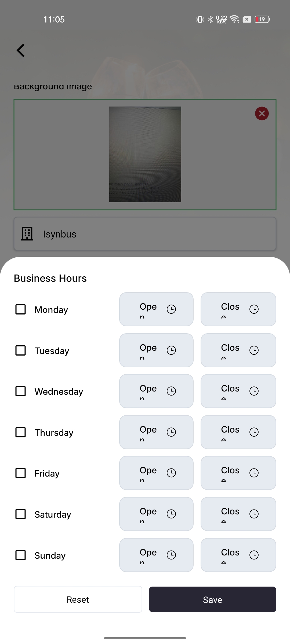Click the clock icon in Friday's Open field
The height and width of the screenshot is (644, 290).
click(171, 473)
